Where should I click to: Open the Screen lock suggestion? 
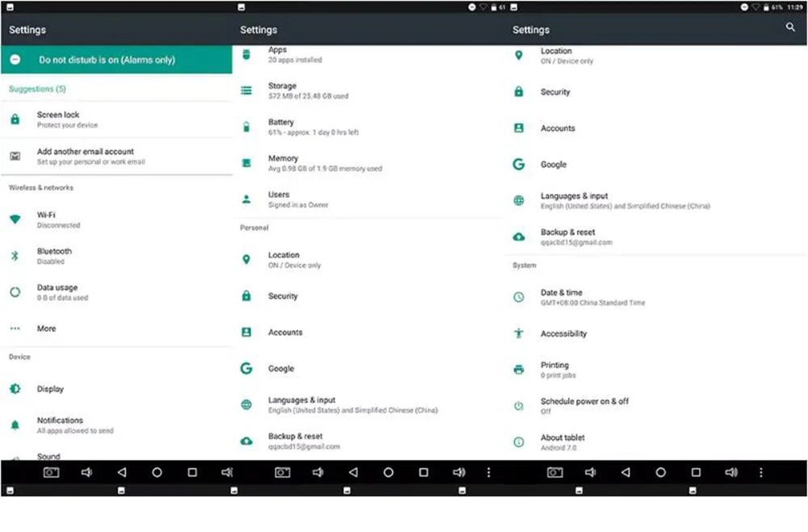tap(116, 119)
